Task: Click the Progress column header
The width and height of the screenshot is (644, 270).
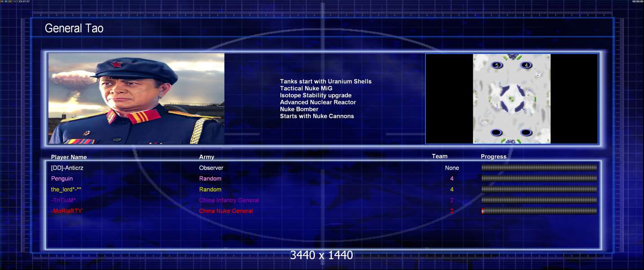Action: coord(493,157)
